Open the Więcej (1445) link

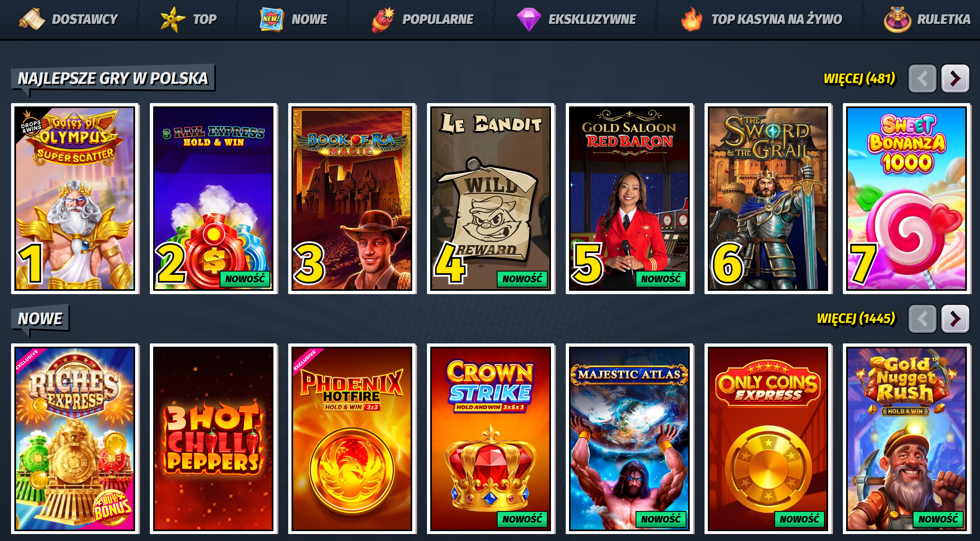point(856,319)
